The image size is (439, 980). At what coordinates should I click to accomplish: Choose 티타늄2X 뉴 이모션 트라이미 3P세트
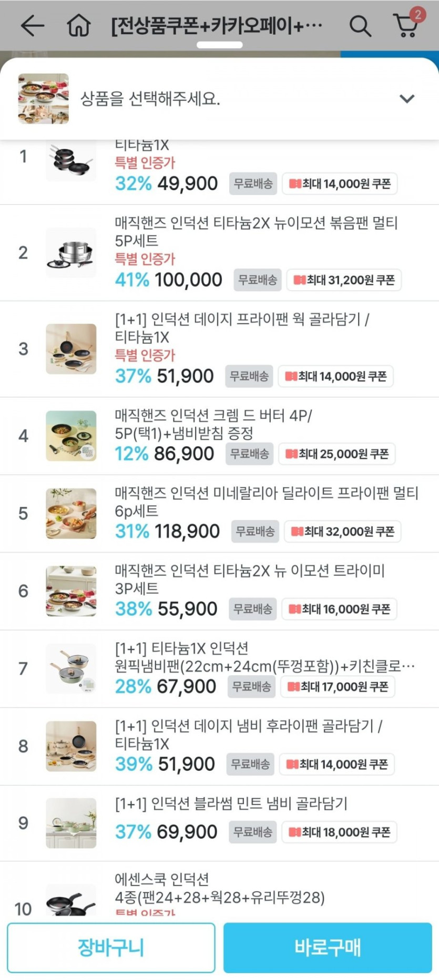tap(250, 579)
